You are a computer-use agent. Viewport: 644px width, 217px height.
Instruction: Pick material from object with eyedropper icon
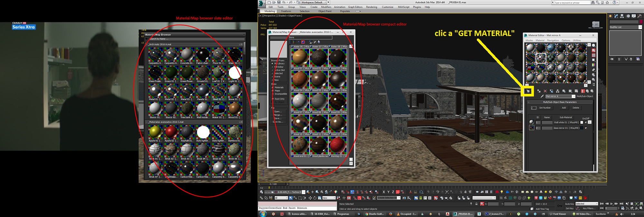[542, 96]
